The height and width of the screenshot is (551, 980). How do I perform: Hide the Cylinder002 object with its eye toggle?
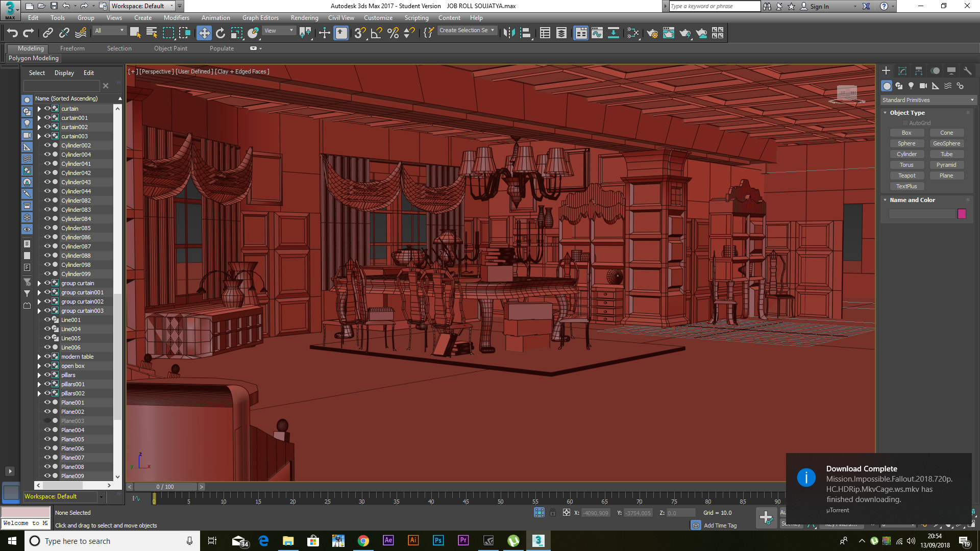tap(47, 145)
